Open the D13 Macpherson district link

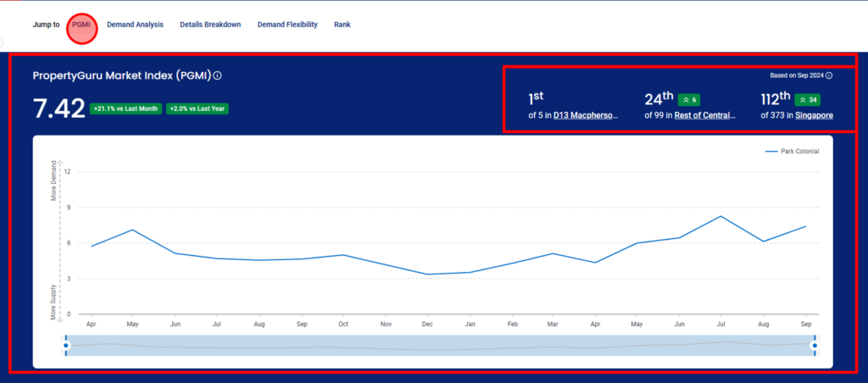point(587,116)
